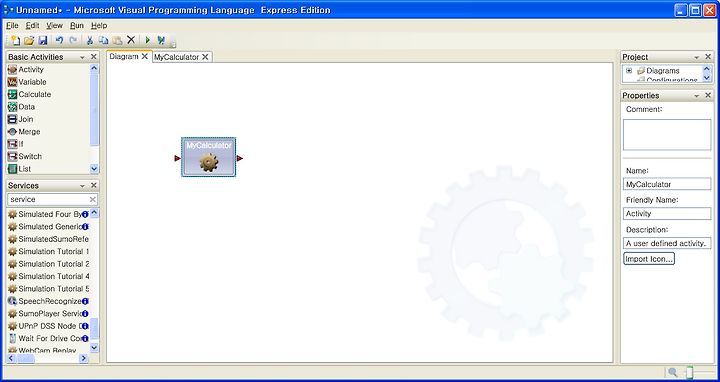Image resolution: width=720 pixels, height=382 pixels.
Task: Open the Help menu
Action: point(99,26)
